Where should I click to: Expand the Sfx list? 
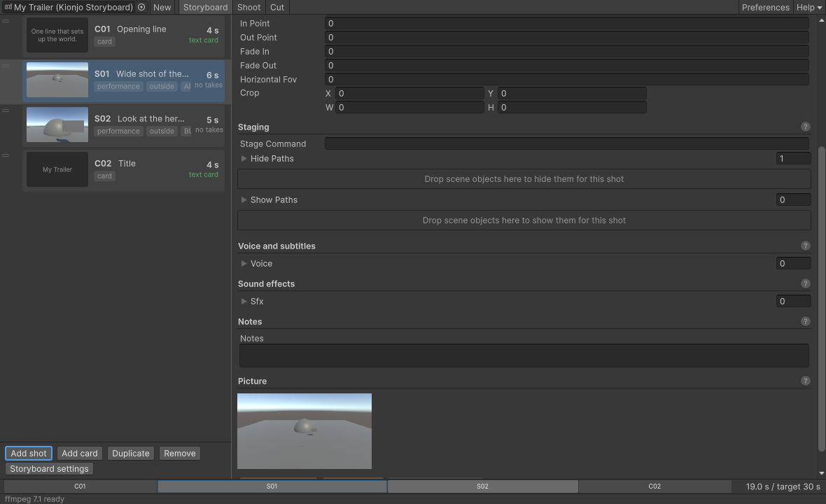244,301
